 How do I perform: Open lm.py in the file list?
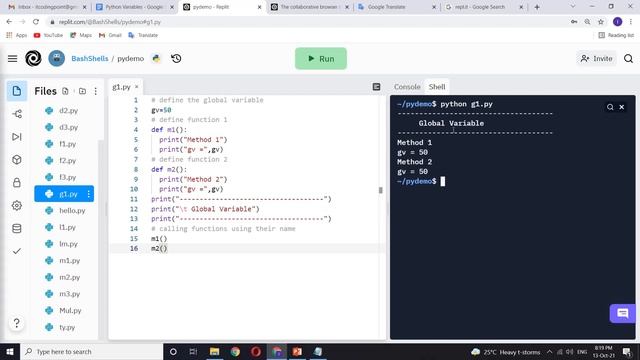pyautogui.click(x=64, y=244)
